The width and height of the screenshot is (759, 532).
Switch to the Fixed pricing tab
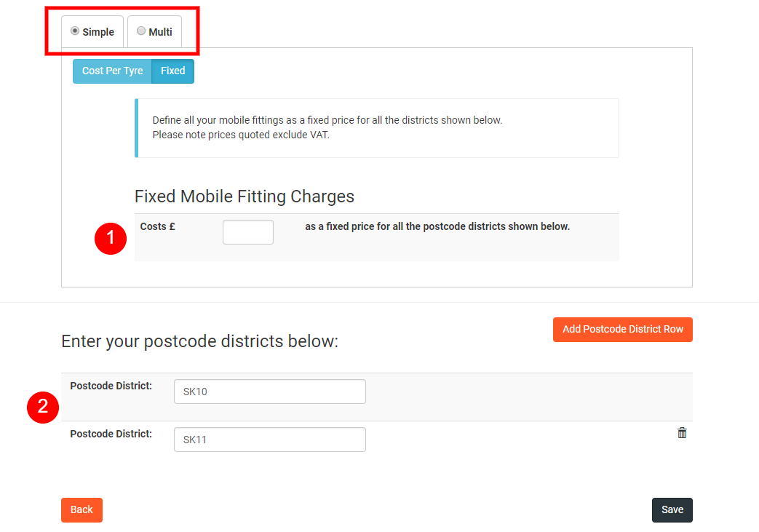172,71
